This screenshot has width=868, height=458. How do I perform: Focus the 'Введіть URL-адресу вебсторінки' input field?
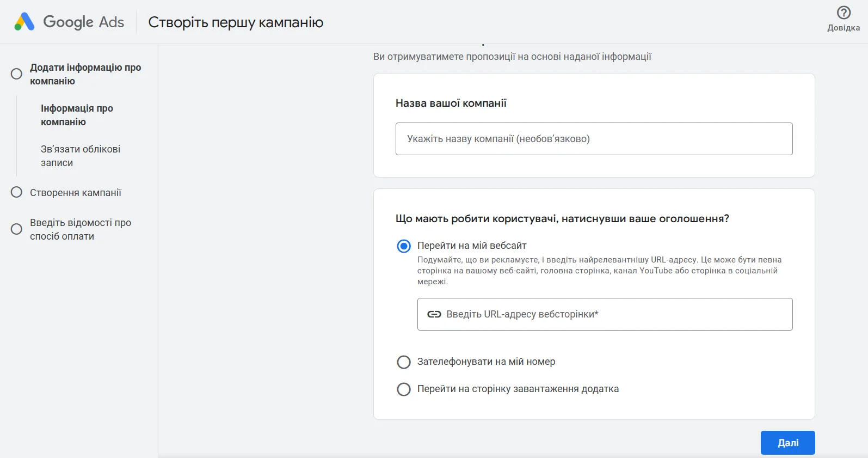pyautogui.click(x=605, y=314)
